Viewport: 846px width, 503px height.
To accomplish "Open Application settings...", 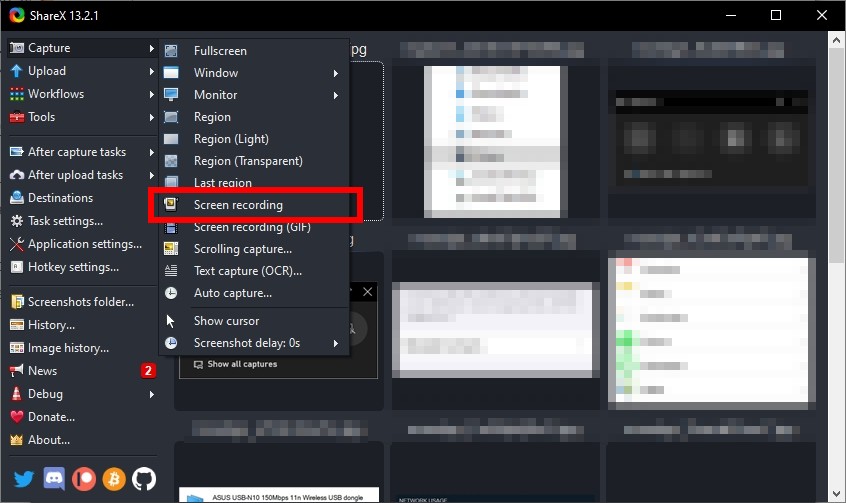I will pos(82,244).
